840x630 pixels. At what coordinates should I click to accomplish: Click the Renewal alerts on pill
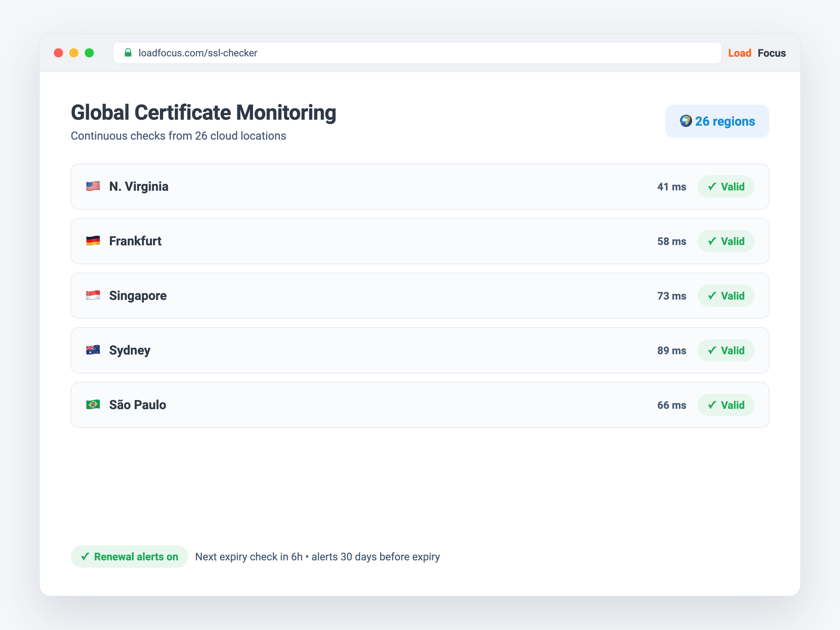[129, 556]
